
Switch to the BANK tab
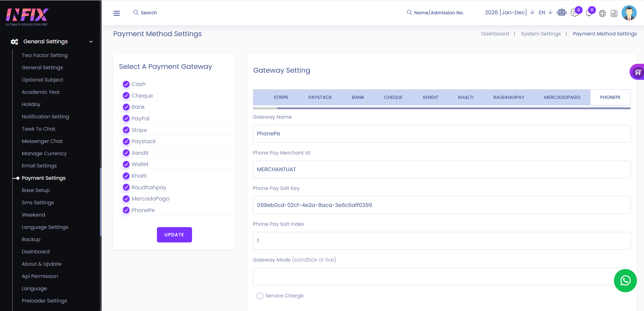coord(358,97)
